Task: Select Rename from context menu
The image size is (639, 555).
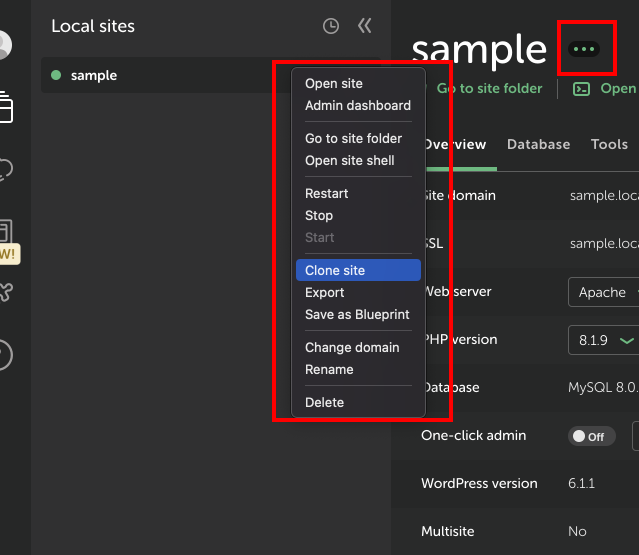Action: pos(358,370)
